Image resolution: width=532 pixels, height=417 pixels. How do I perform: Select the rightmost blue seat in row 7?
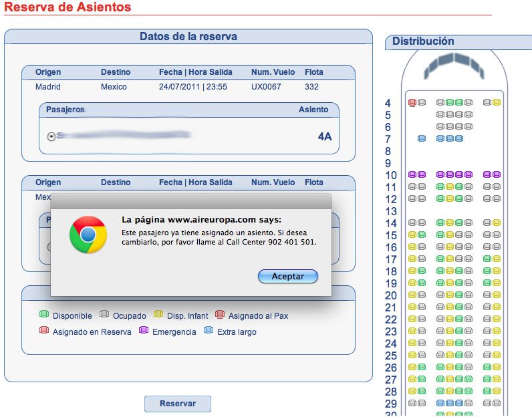459,138
